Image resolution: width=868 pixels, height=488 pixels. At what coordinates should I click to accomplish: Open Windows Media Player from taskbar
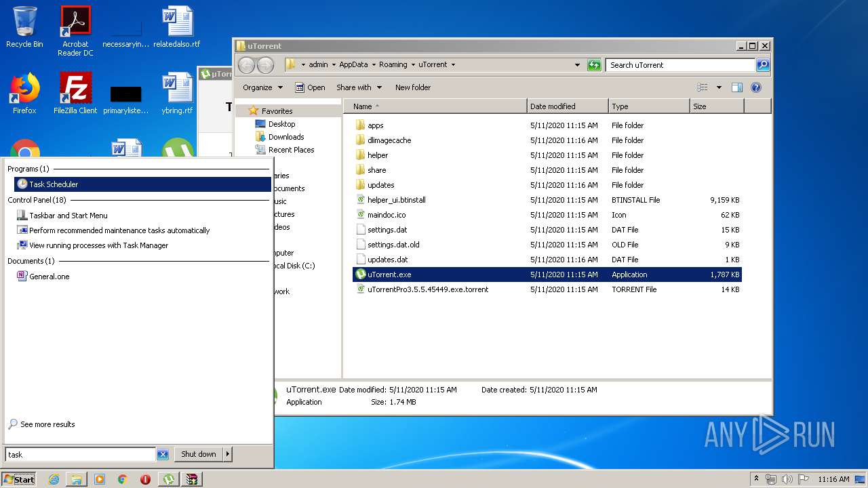point(100,479)
